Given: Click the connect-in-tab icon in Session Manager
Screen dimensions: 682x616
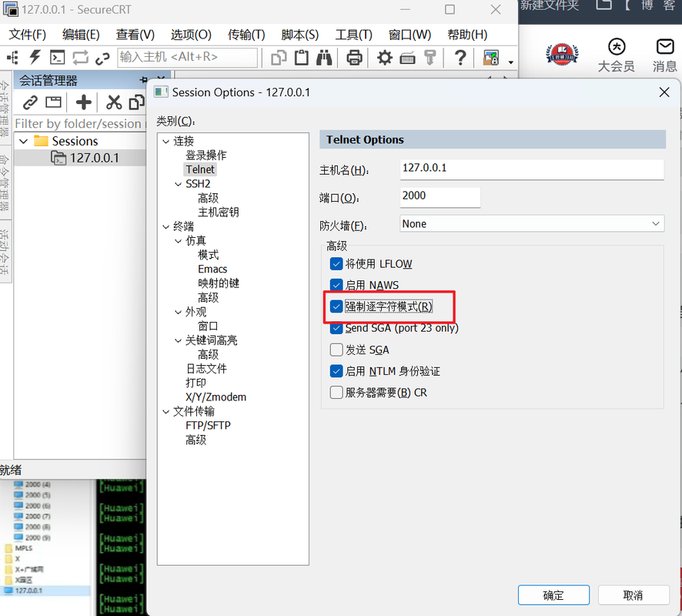Looking at the screenshot, I should tap(54, 102).
